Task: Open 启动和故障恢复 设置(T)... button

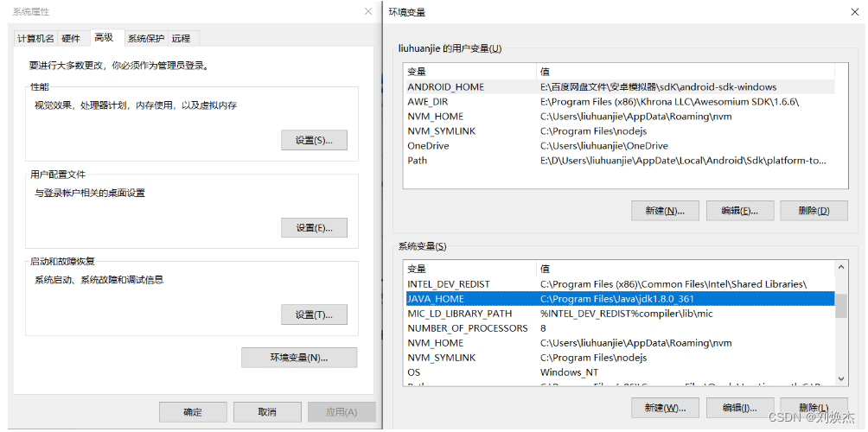Action: [314, 314]
